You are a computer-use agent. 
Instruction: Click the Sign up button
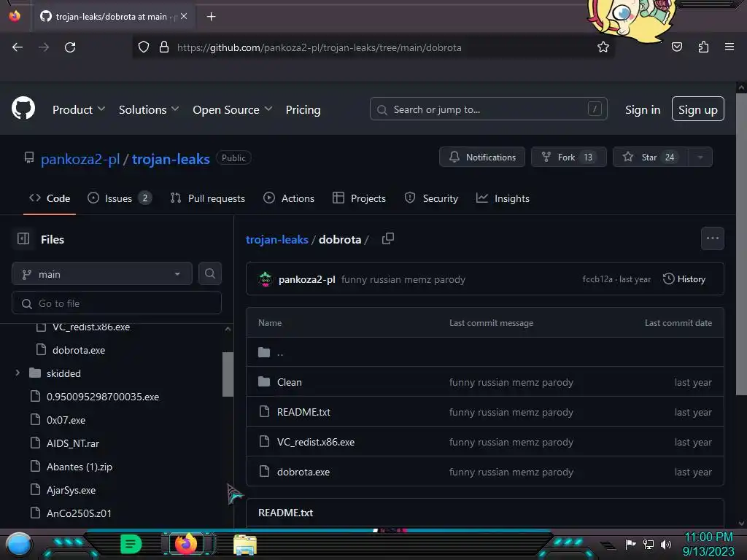point(698,109)
